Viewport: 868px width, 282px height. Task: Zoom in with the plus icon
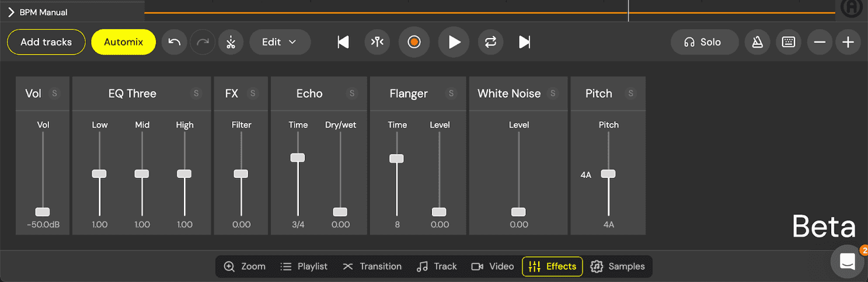click(848, 42)
